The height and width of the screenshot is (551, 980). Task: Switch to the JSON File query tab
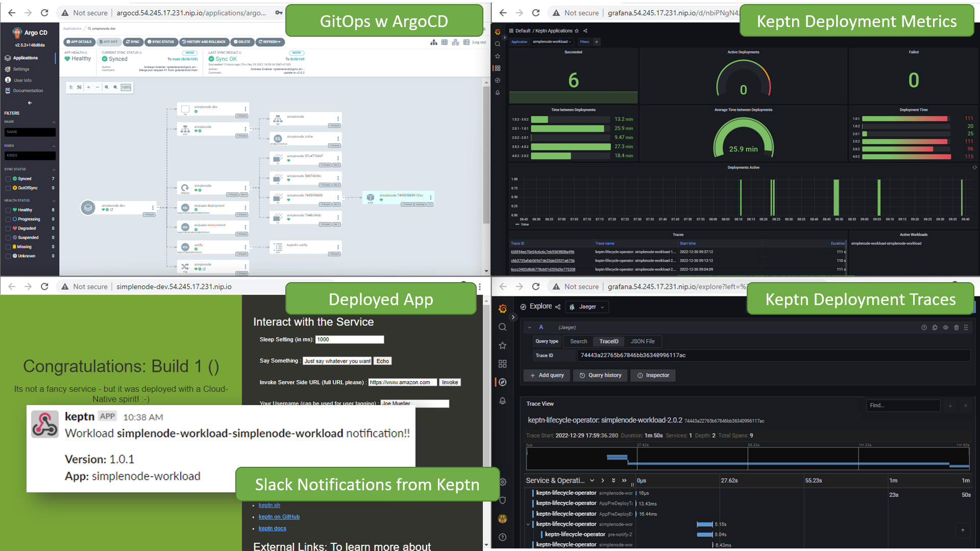[642, 341]
